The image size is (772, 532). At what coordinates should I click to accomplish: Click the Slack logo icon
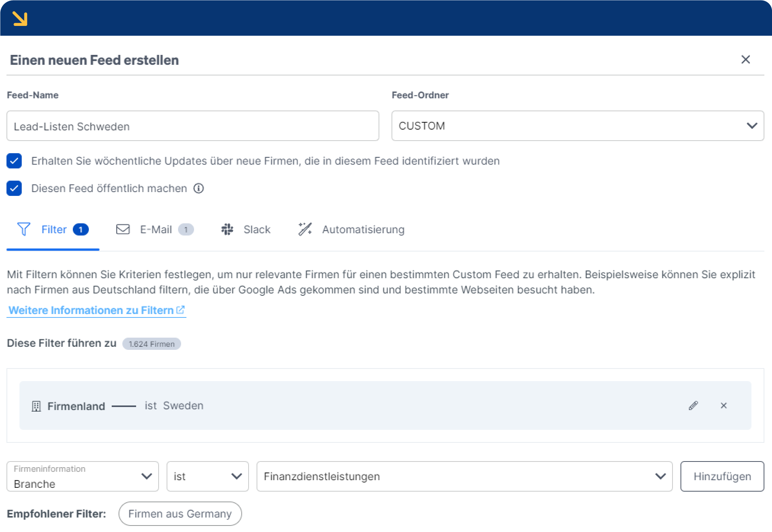point(227,229)
